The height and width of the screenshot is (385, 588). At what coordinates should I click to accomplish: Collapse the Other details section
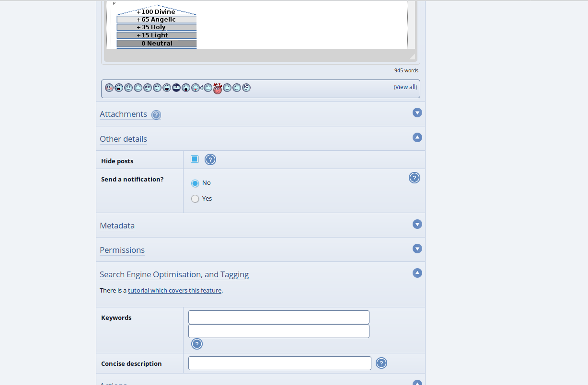click(x=417, y=137)
